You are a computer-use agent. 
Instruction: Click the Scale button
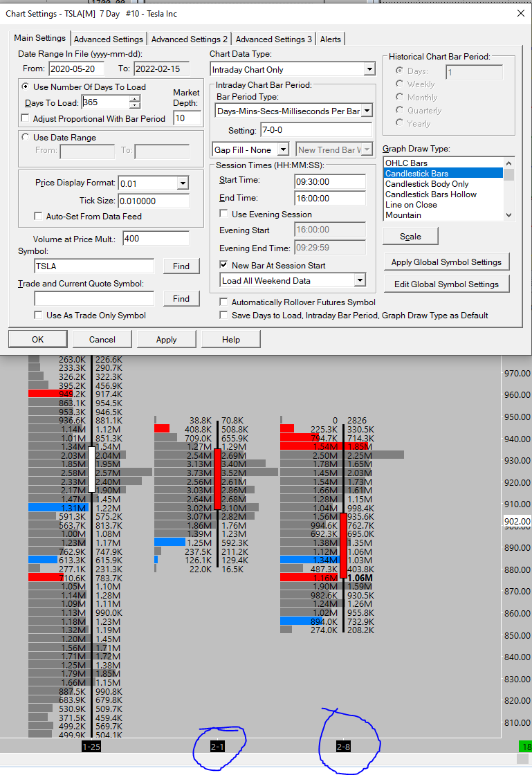tap(410, 236)
